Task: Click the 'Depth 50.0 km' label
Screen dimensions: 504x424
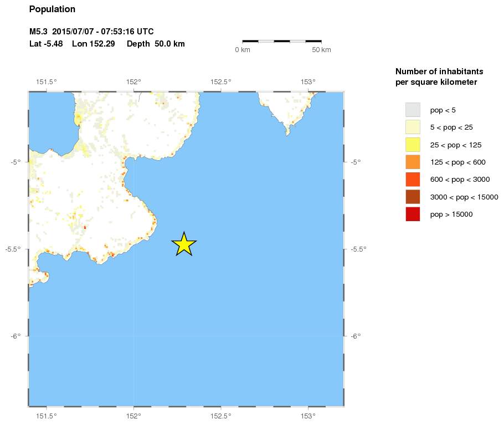Action: point(156,44)
